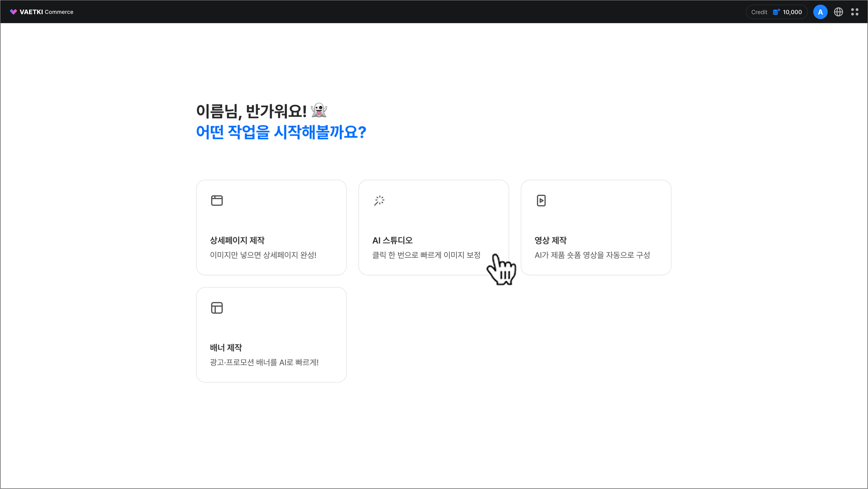Click the blue credit coins icon
The height and width of the screenshot is (489, 868).
click(x=776, y=12)
